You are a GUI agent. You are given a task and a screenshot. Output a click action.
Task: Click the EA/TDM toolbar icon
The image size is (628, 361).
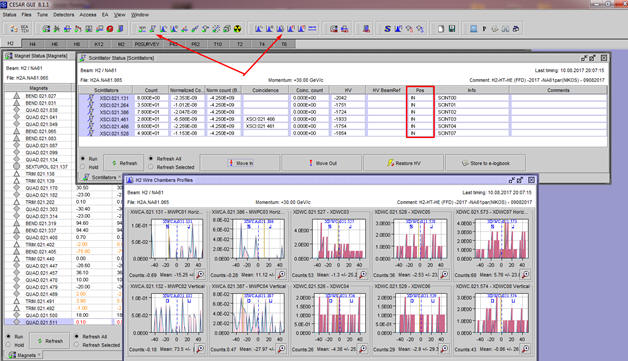(25, 29)
